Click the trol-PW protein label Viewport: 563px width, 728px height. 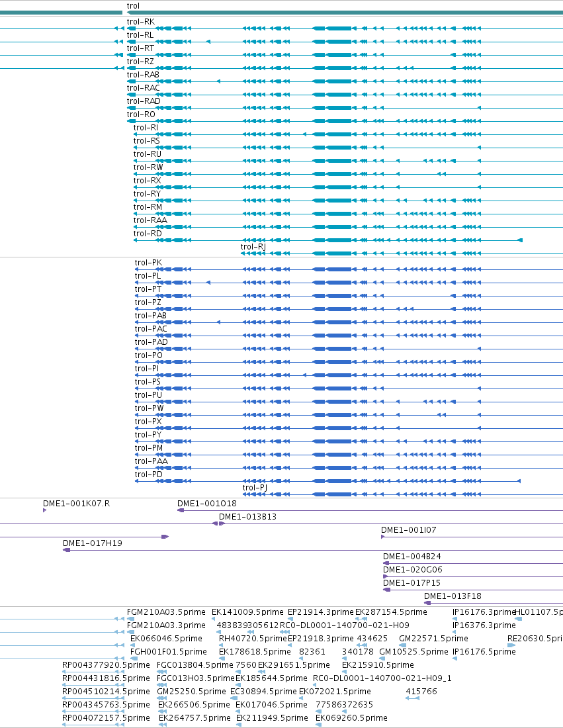tap(150, 408)
